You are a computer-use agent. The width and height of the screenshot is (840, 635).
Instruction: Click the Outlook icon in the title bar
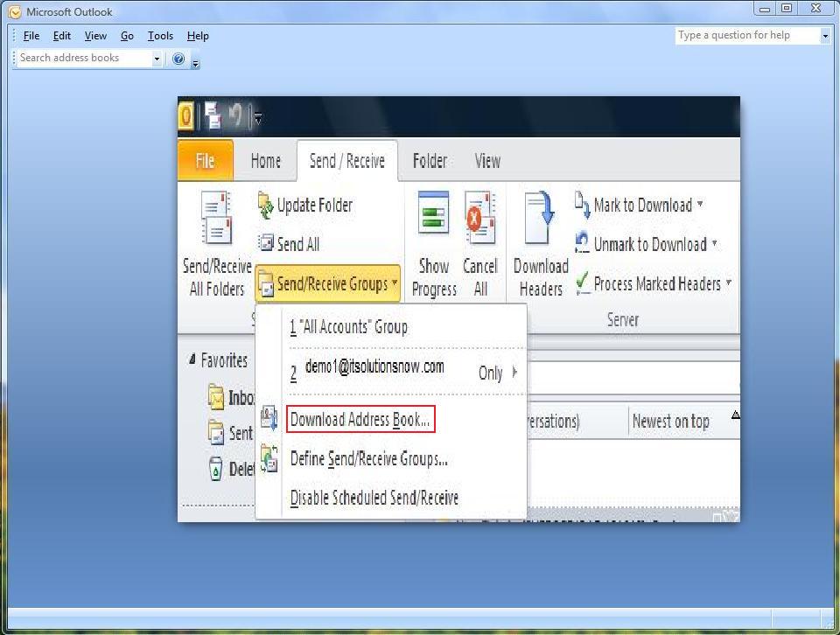pos(15,11)
